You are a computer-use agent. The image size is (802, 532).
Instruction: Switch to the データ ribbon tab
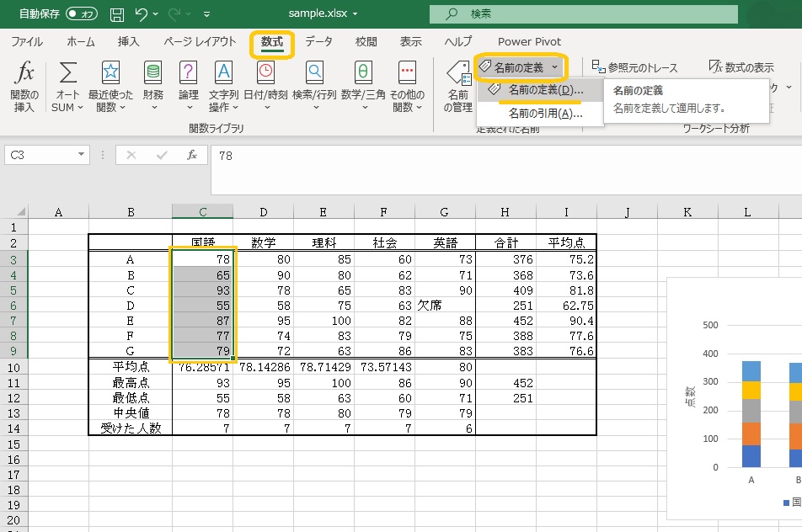tap(318, 41)
